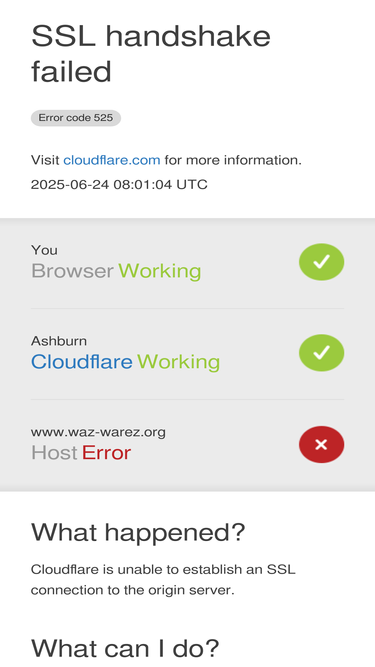Screen dimensions: 375x667
Task: Click the What can I do? heading
Action: coord(125,648)
